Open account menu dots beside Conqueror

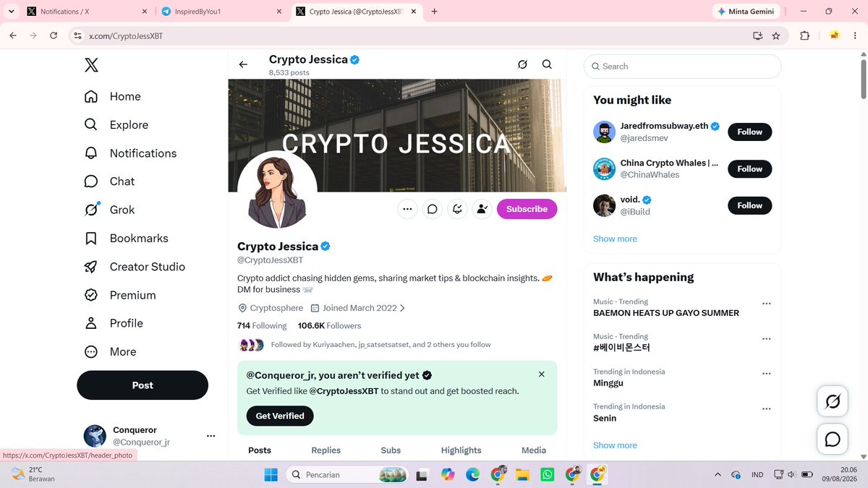point(211,436)
